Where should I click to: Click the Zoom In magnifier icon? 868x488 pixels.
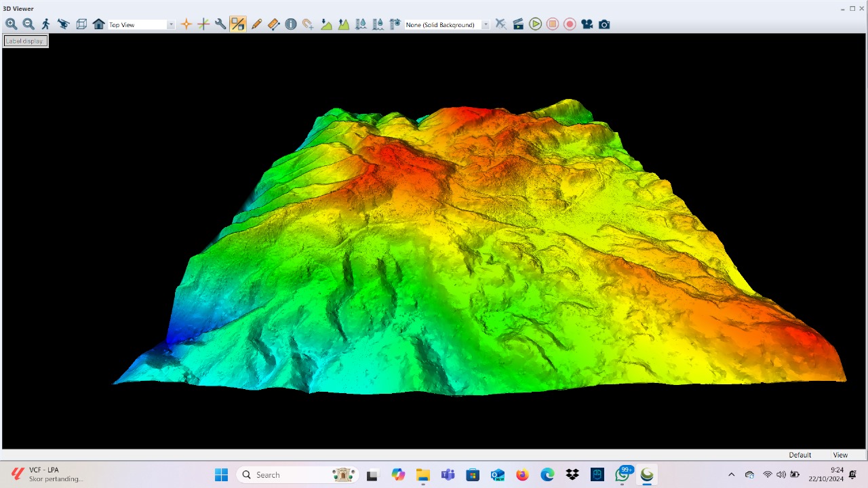(11, 24)
